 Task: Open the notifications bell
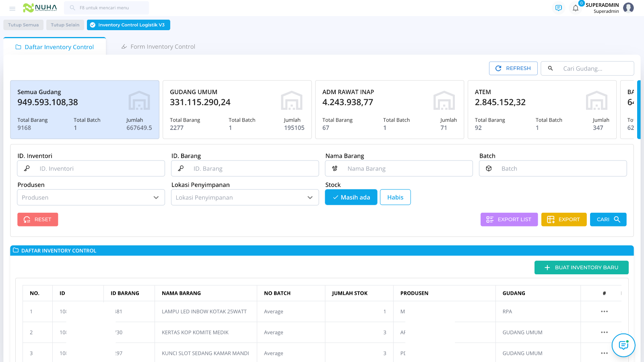pyautogui.click(x=576, y=8)
